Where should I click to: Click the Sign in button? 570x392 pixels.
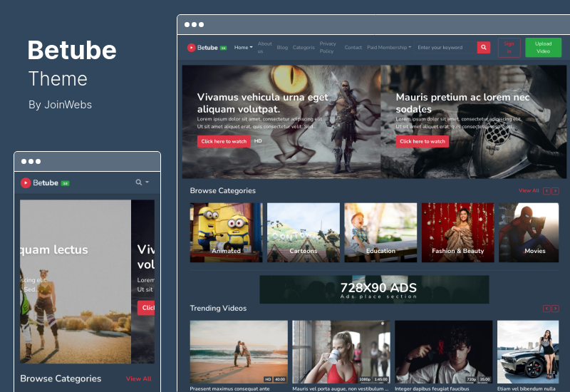509,47
